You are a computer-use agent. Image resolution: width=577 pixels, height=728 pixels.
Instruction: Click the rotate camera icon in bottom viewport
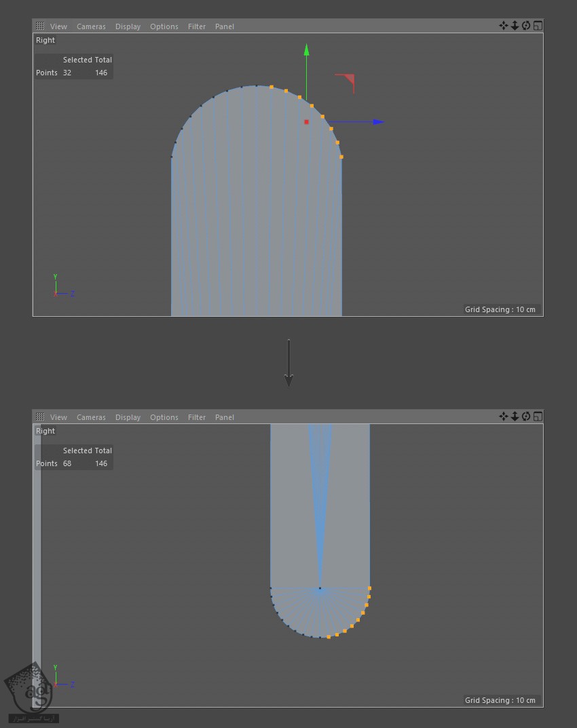526,417
